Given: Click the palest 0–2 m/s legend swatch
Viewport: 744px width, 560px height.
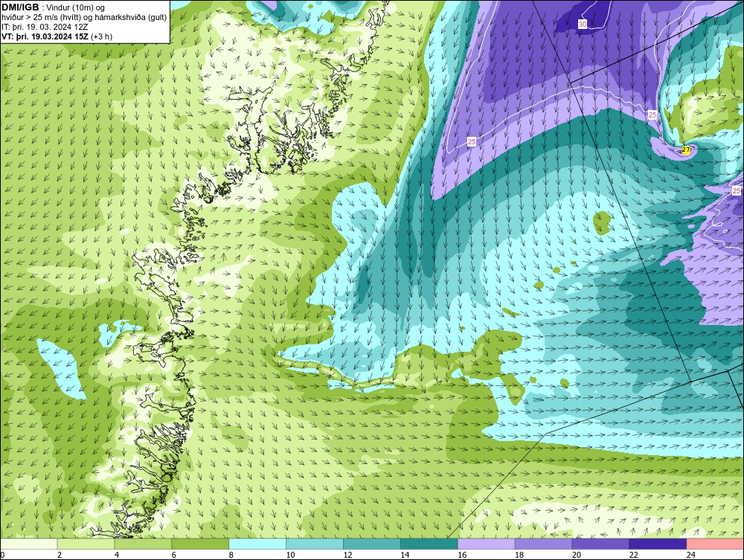Looking at the screenshot, I should pyautogui.click(x=28, y=544).
